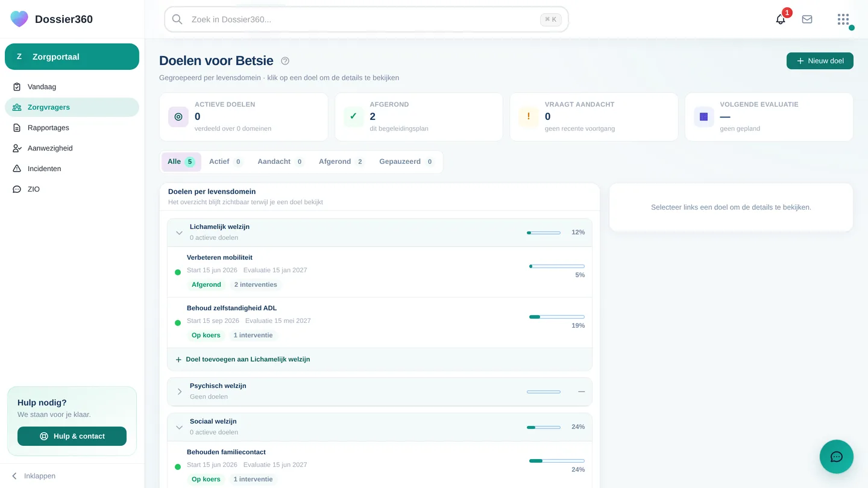
Task: Show the Alle goals tab
Action: 181,162
